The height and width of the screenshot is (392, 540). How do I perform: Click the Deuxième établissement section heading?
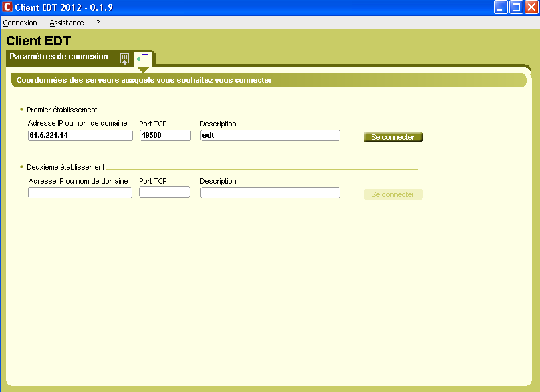tap(65, 167)
